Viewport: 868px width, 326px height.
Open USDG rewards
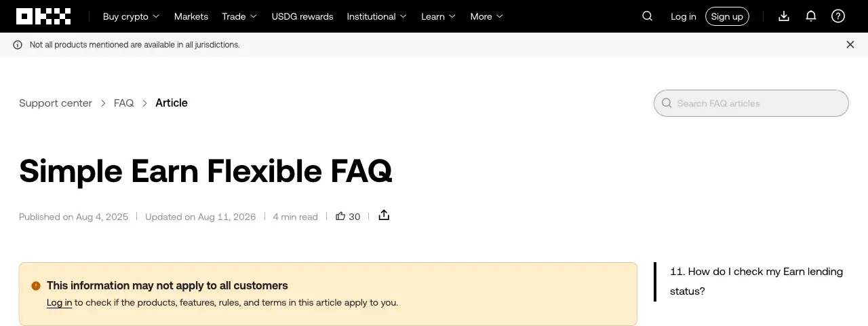[x=302, y=16]
